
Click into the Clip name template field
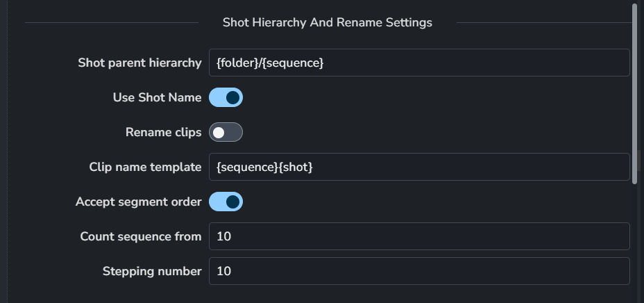[419, 167]
